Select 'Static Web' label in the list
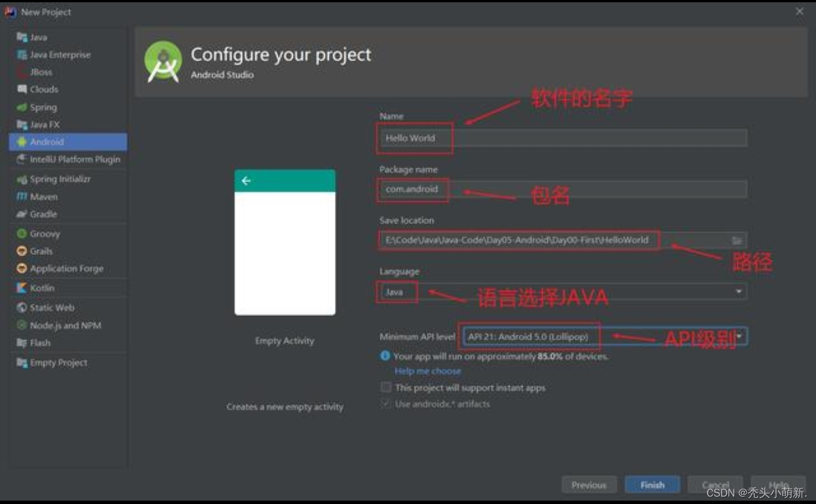Screen dimensions: 816x504 pos(52,307)
